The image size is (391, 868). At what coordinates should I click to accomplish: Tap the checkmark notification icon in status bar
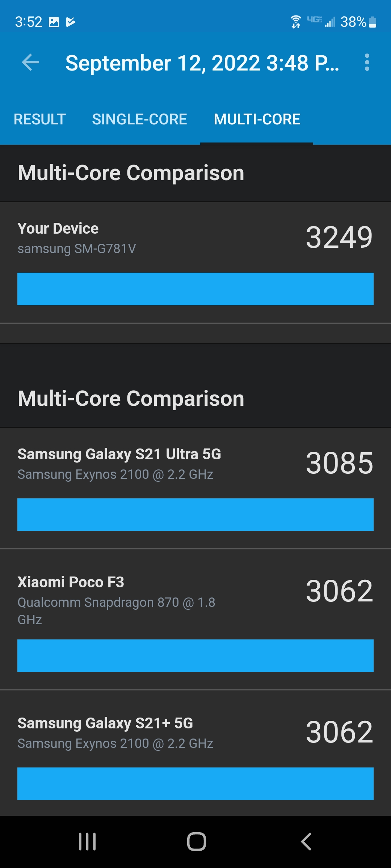71,22
